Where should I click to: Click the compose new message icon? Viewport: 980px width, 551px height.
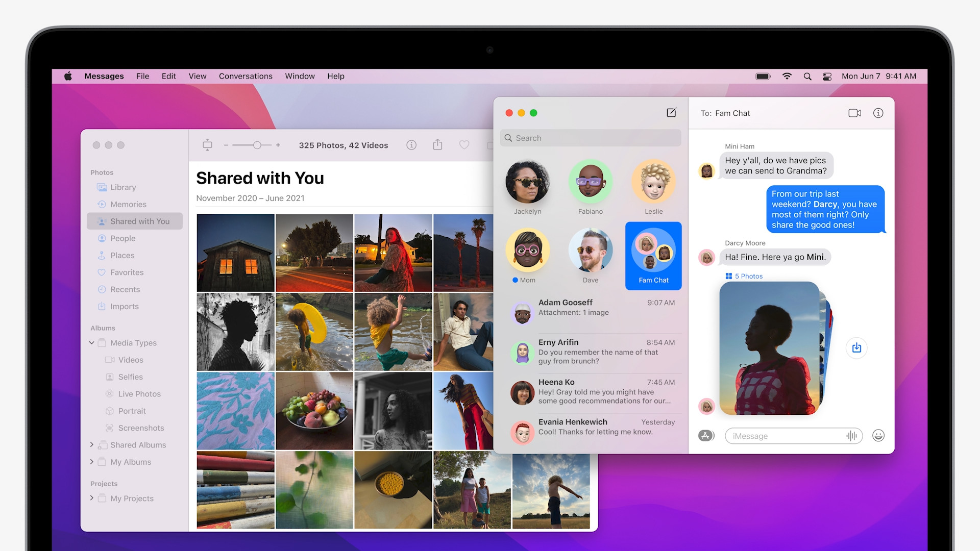[671, 113]
